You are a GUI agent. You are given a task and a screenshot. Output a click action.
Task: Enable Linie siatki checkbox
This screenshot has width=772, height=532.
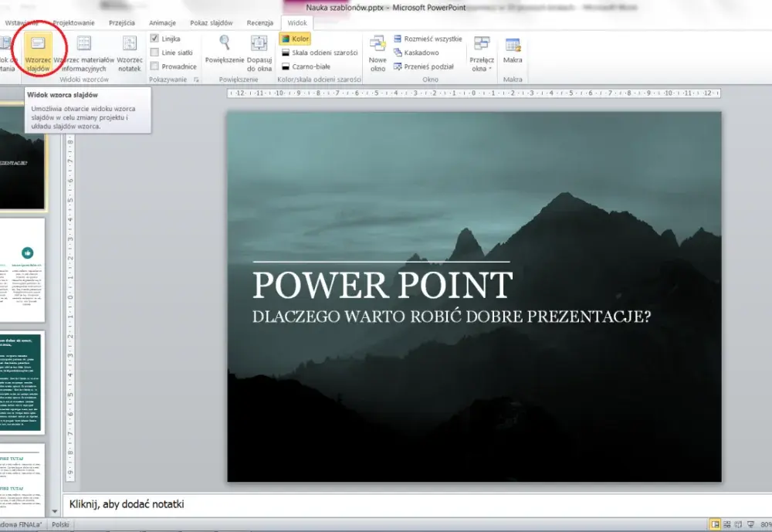coord(154,53)
